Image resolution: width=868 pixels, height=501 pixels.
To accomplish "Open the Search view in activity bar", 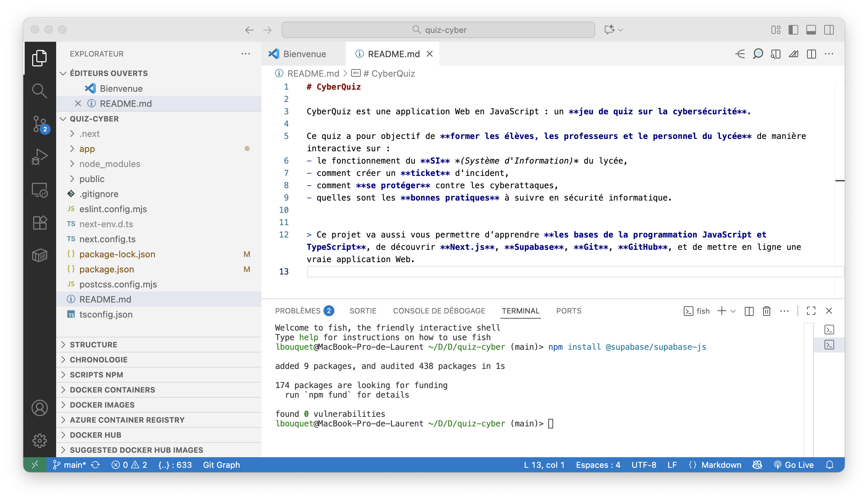I will click(40, 91).
